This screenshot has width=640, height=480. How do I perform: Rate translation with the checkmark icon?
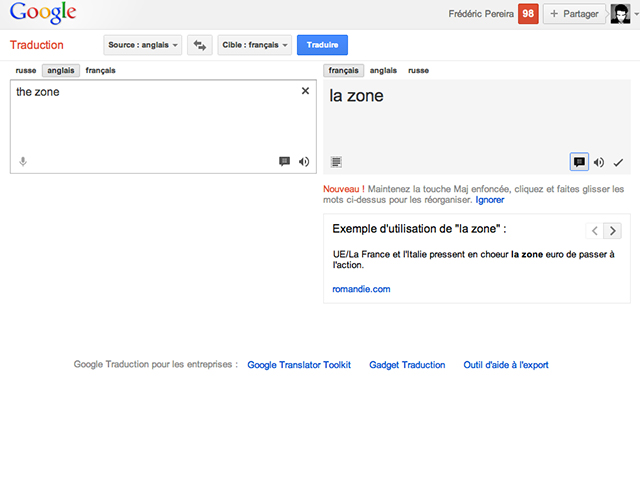[618, 163]
